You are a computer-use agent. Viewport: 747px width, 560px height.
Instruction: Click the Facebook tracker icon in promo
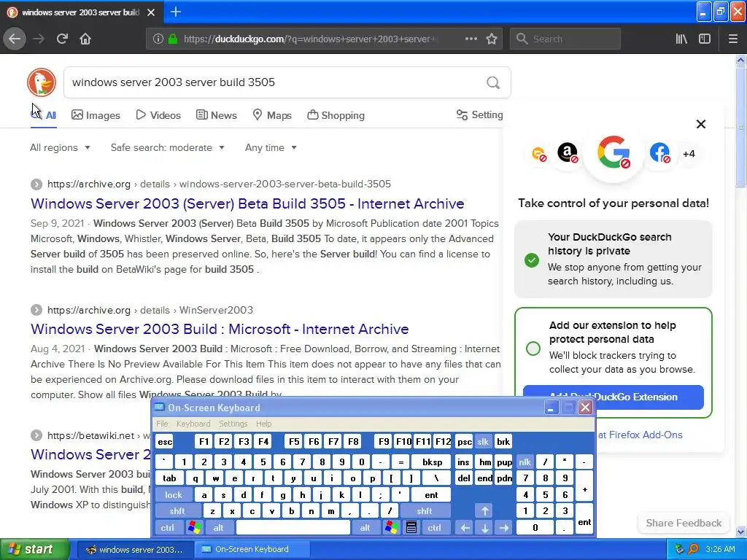coord(659,153)
